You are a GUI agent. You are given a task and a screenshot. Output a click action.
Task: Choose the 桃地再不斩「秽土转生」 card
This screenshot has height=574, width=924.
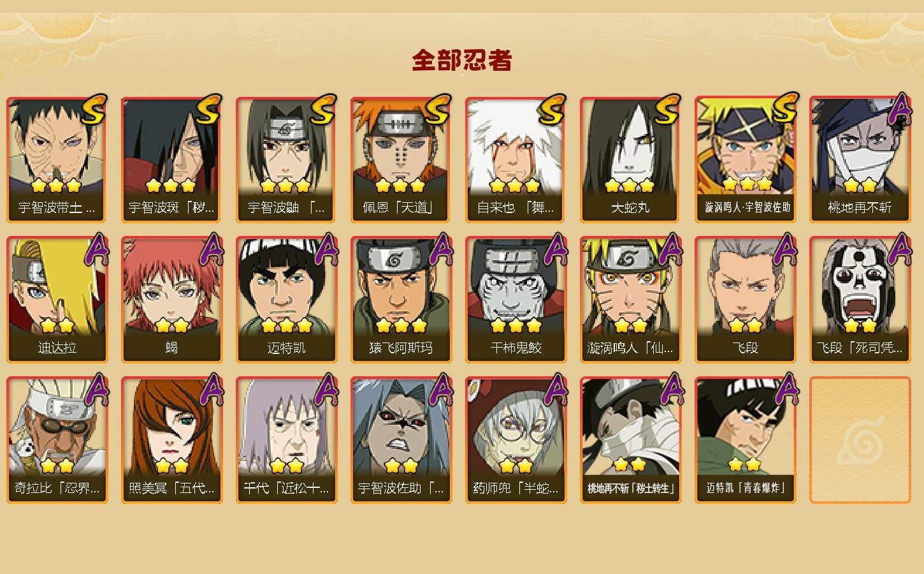[x=630, y=440]
